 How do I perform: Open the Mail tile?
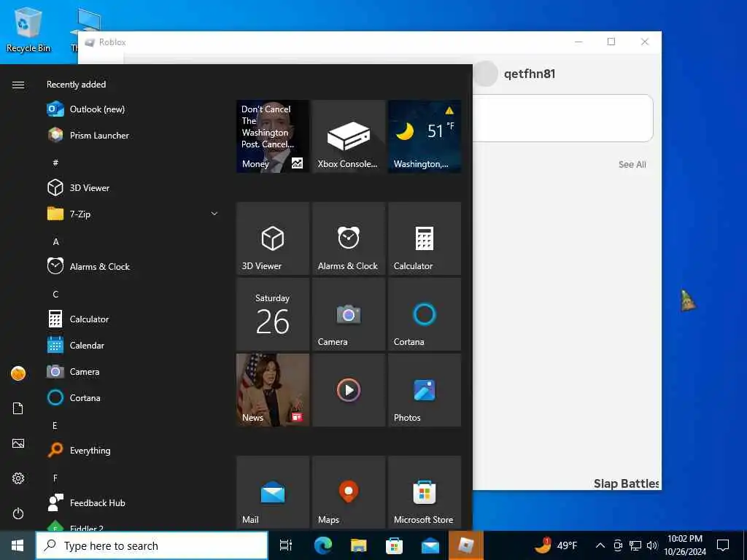[x=273, y=492]
